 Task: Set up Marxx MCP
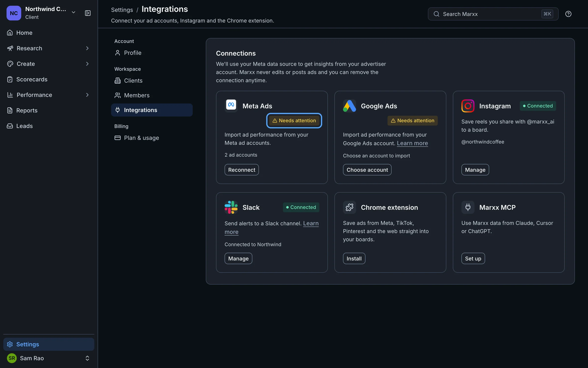pos(473,258)
